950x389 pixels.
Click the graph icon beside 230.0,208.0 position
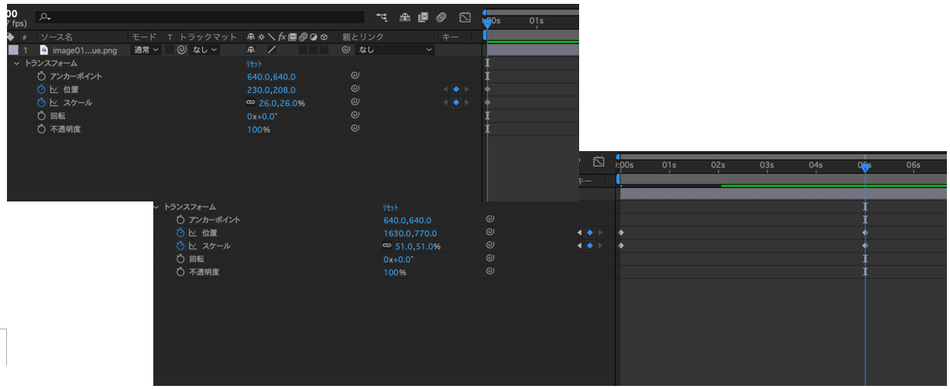(53, 90)
